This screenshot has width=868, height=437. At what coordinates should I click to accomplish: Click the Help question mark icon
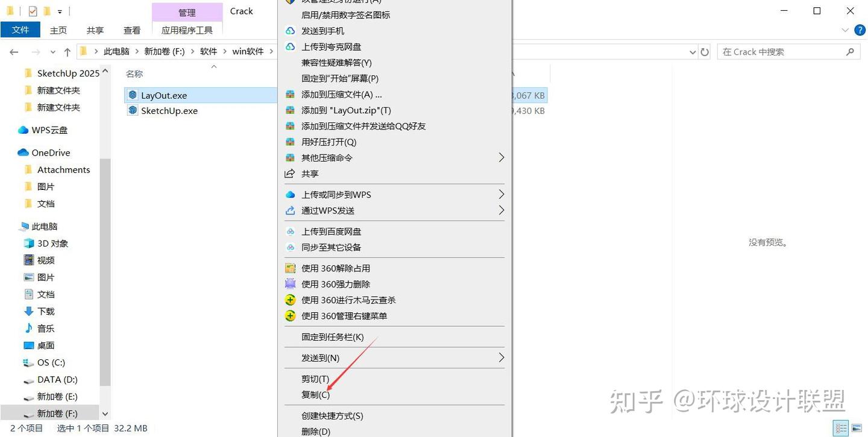(860, 30)
